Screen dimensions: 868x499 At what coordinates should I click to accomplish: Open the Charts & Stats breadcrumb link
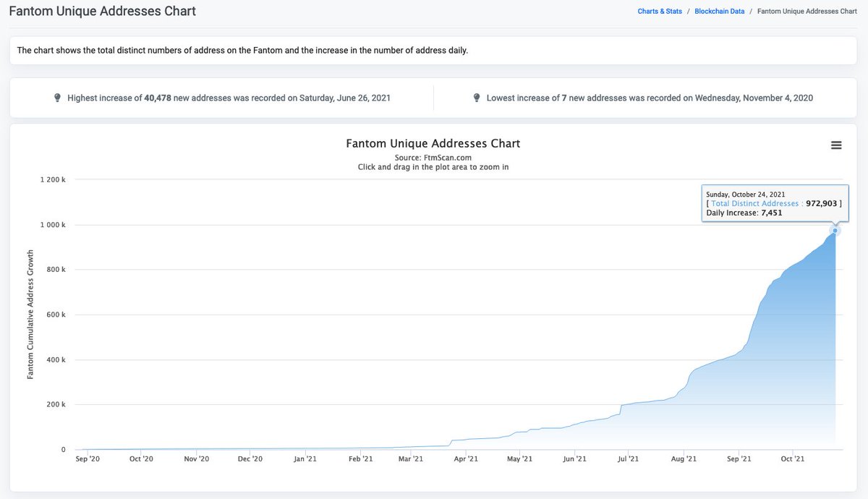(x=660, y=12)
